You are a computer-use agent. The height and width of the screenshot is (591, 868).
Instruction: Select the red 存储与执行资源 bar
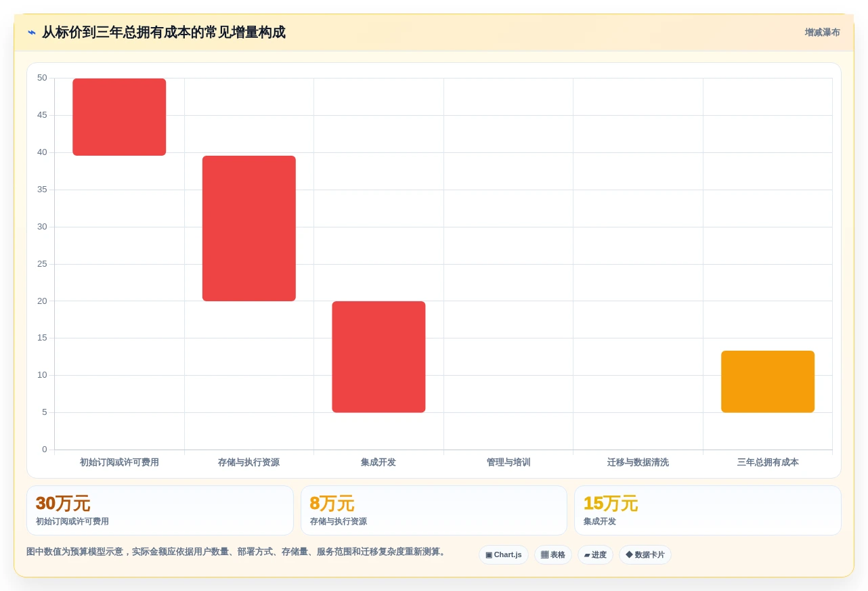click(x=249, y=228)
